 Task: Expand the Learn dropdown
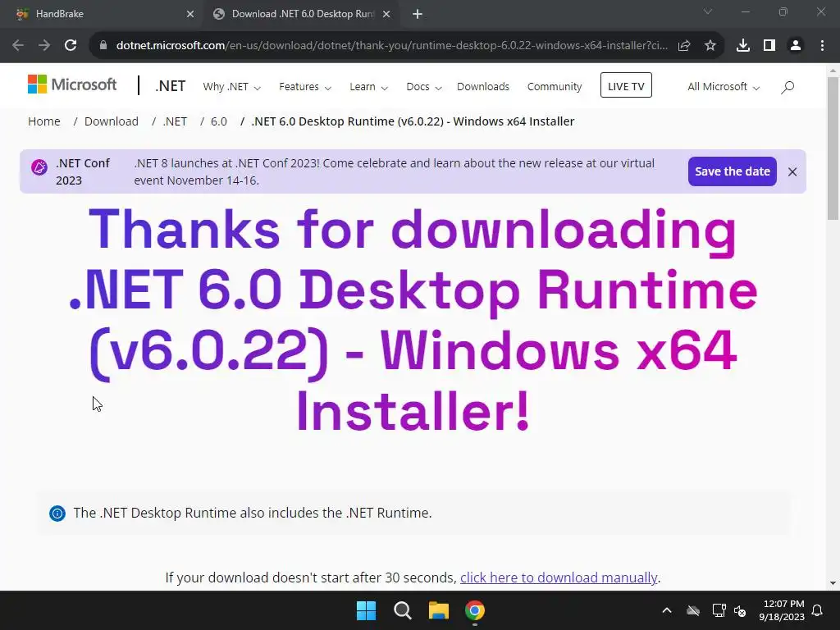368,87
